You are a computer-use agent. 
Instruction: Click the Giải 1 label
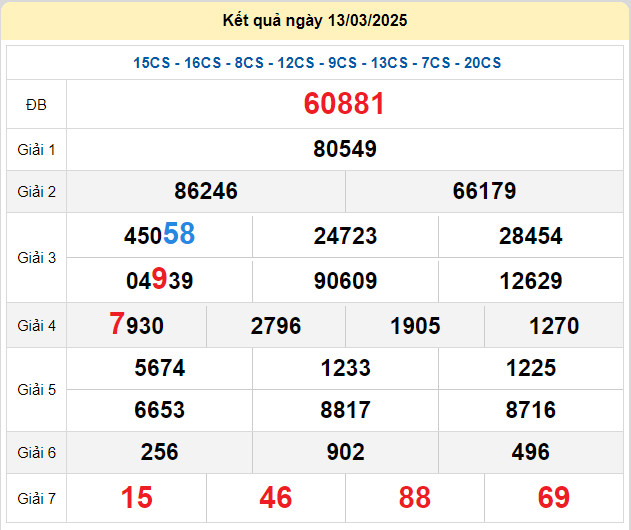[x=36, y=150]
